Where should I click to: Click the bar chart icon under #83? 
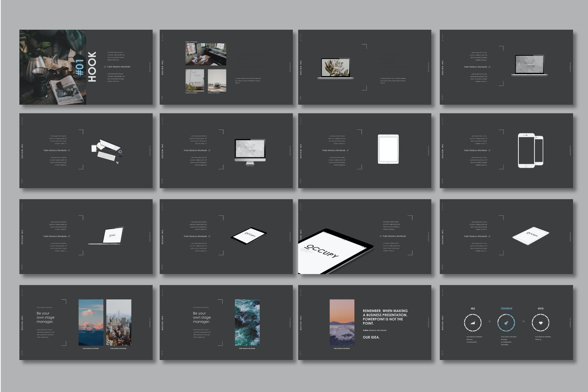click(x=473, y=322)
